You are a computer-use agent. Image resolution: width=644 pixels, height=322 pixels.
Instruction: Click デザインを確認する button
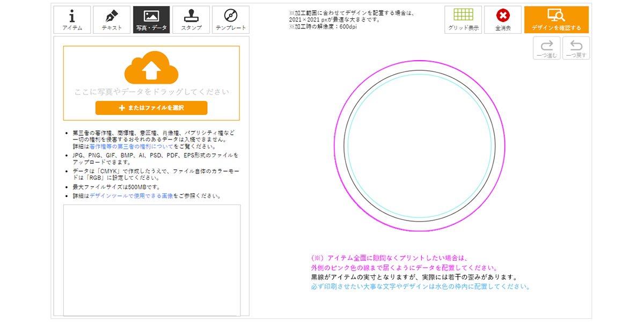click(557, 20)
